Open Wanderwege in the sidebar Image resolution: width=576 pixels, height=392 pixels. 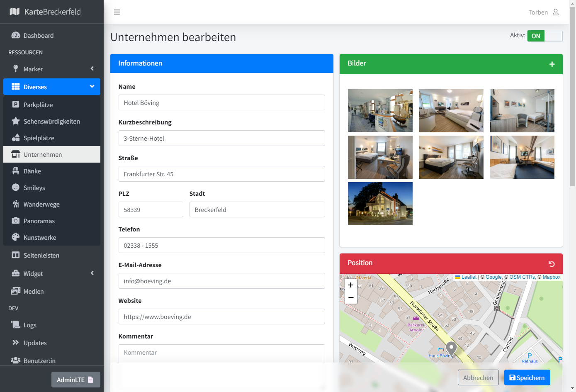[41, 205]
